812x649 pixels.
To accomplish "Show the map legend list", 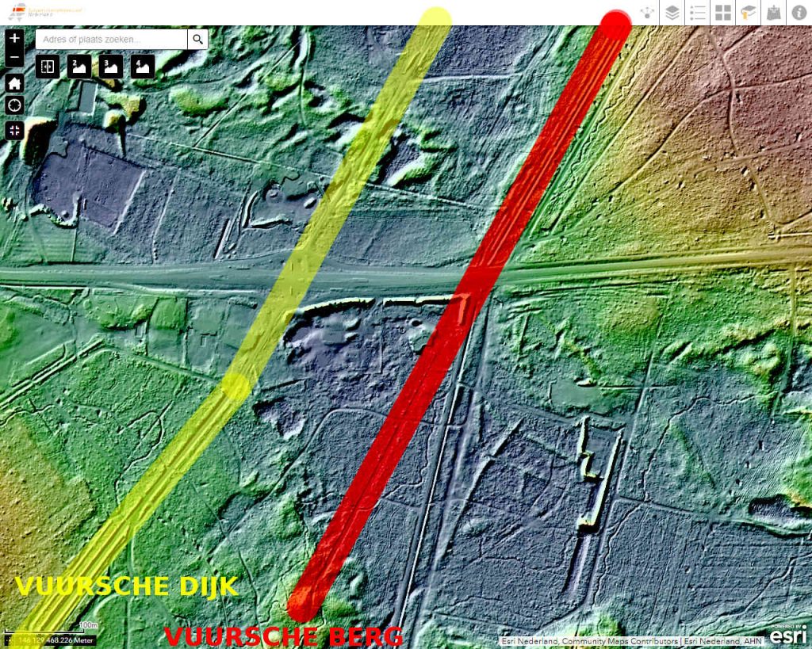I will (x=698, y=13).
